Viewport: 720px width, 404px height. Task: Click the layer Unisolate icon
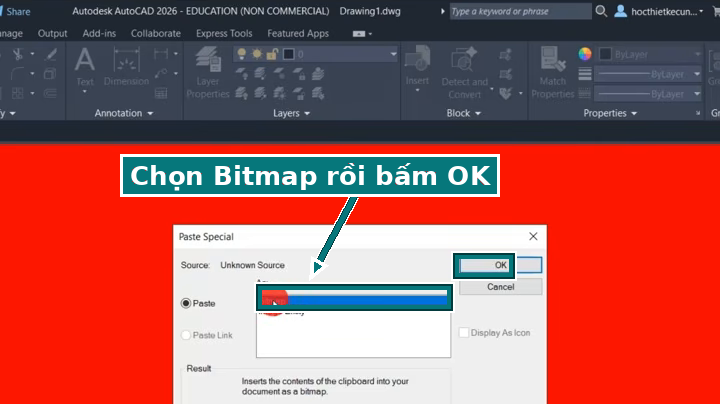click(x=260, y=93)
